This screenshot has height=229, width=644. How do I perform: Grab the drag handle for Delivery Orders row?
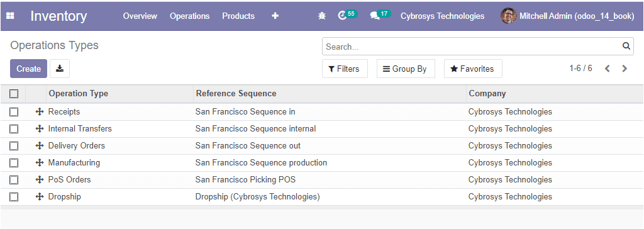(40, 145)
